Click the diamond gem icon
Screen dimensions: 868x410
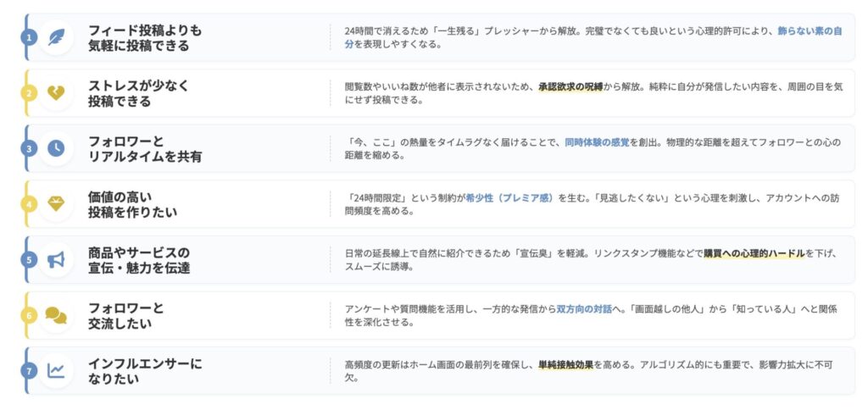tap(56, 203)
